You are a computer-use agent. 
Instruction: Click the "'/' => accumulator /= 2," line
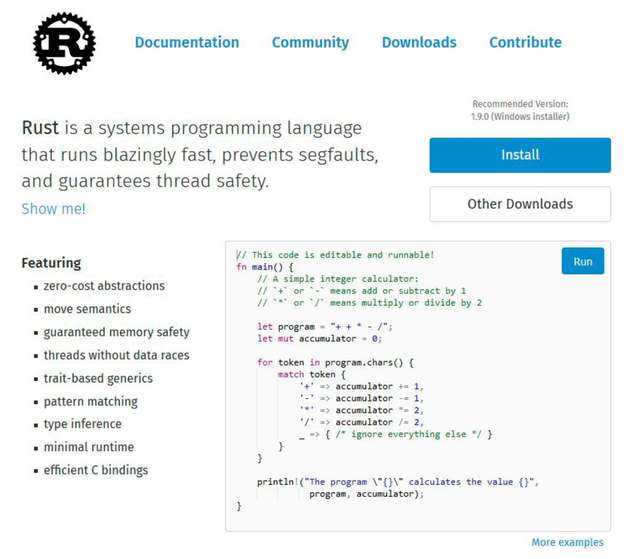(361, 422)
